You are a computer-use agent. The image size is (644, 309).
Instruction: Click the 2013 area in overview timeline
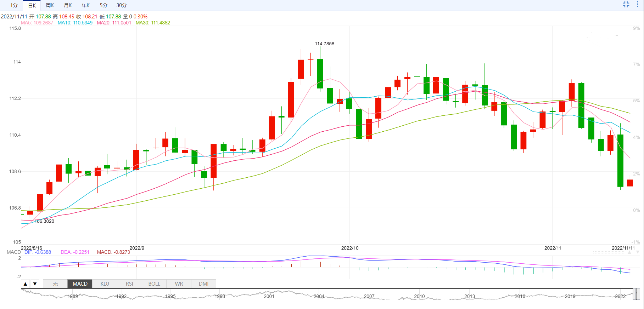click(x=470, y=296)
